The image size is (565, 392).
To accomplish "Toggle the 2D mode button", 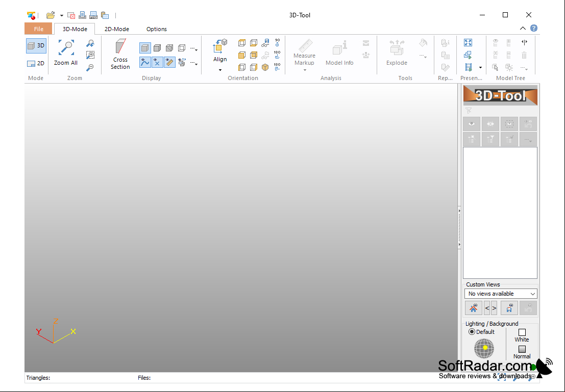I will 36,63.
